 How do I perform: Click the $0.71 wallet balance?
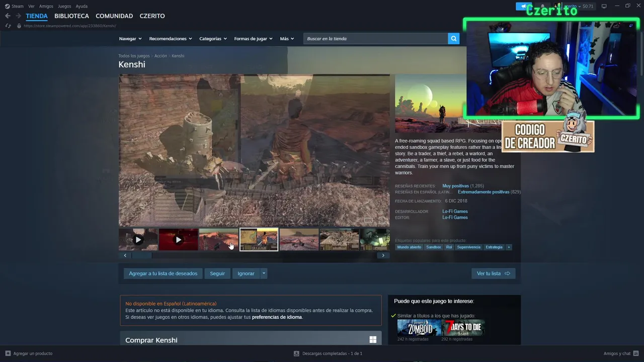coord(588,7)
